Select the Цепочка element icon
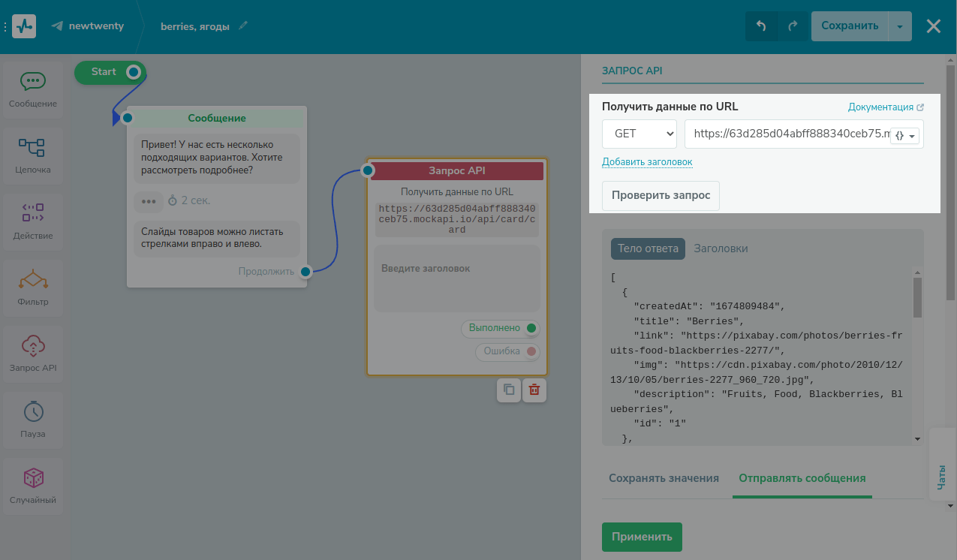Image resolution: width=957 pixels, height=560 pixels. click(32, 147)
